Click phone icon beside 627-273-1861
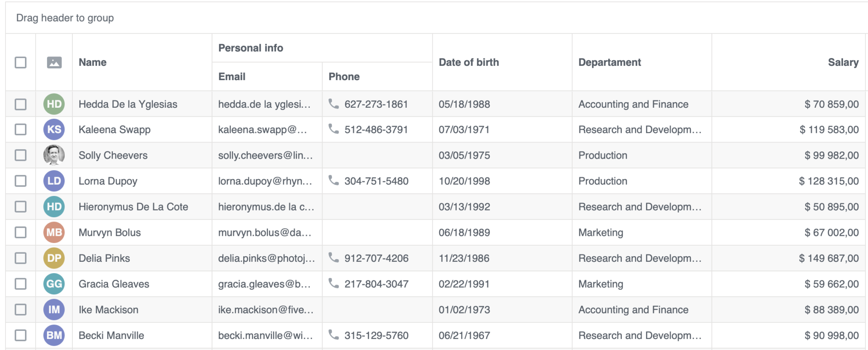The width and height of the screenshot is (868, 350). 334,104
